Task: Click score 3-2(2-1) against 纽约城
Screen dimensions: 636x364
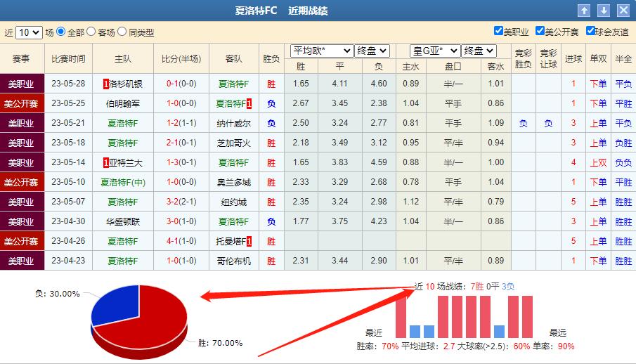Action: click(181, 202)
